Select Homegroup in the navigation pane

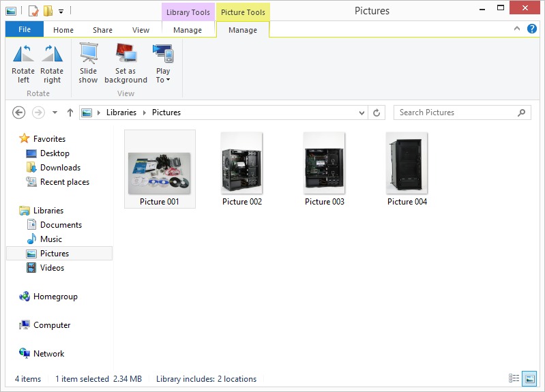[55, 297]
